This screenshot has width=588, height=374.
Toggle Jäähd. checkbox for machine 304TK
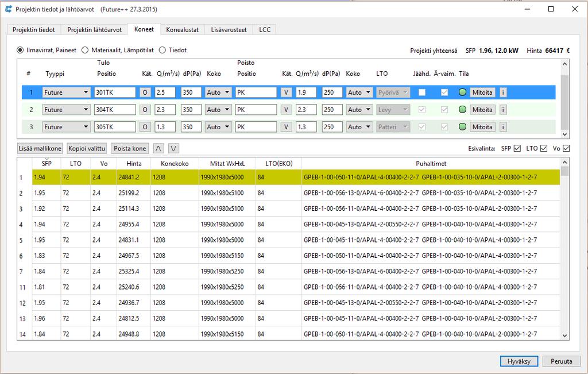click(x=422, y=110)
